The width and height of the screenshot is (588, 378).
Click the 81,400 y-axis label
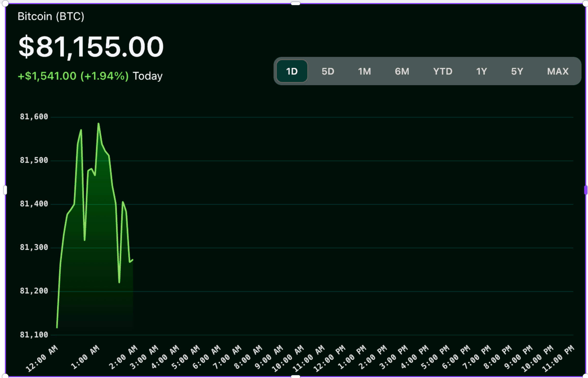(x=34, y=204)
